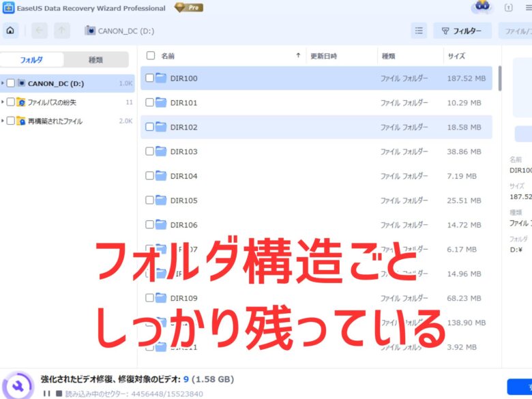
Task: Expand the CANON_DC (D:) tree node
Action: click(3, 83)
